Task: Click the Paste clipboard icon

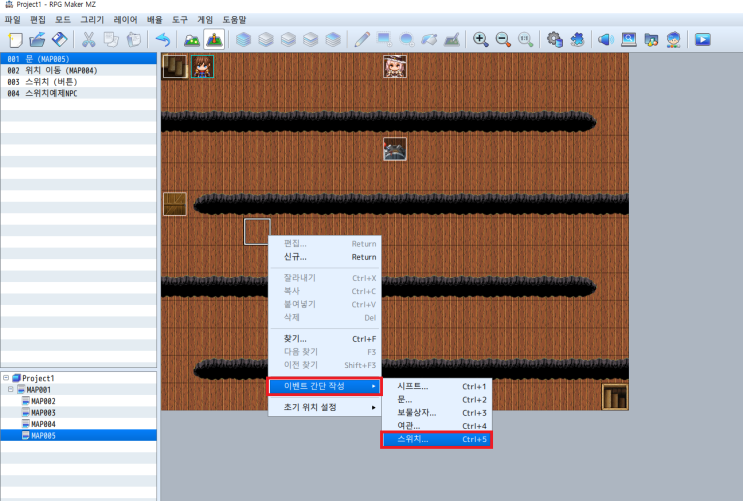Action: click(134, 40)
